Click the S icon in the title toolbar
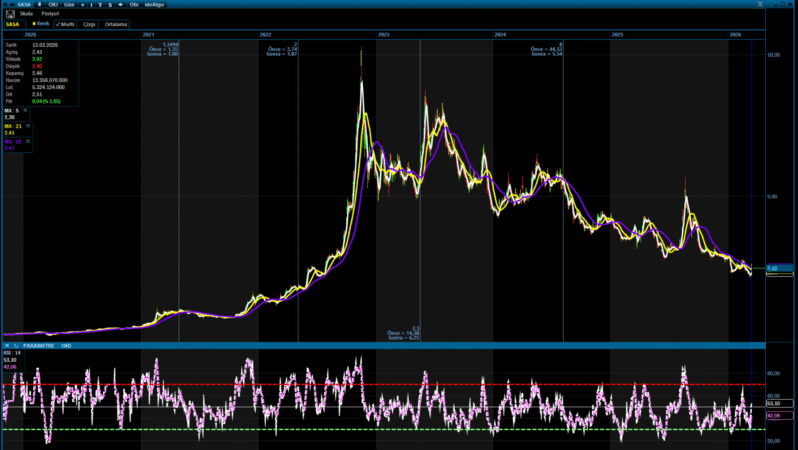 (109, 4)
